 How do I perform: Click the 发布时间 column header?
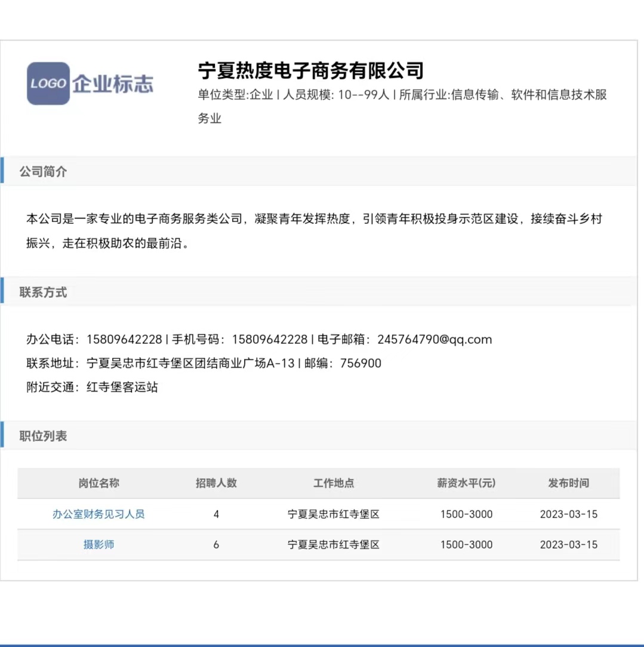(568, 483)
